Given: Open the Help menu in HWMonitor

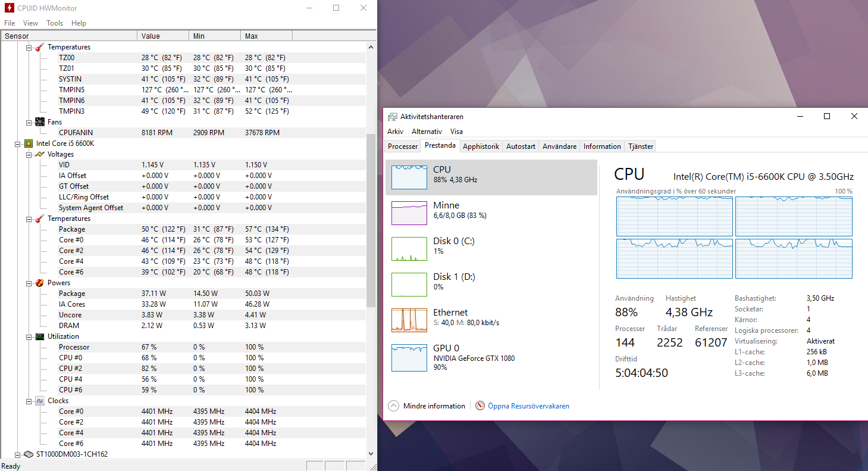Looking at the screenshot, I should pyautogui.click(x=79, y=23).
